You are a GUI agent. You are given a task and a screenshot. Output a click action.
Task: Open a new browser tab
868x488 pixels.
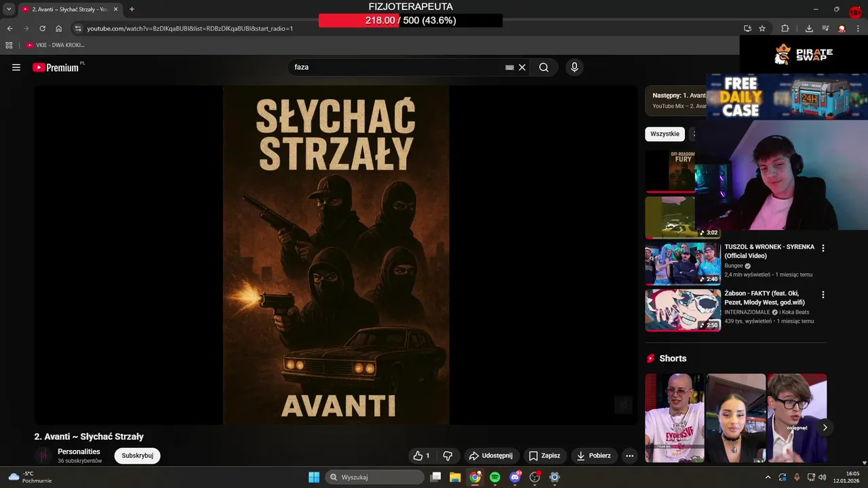coord(132,9)
